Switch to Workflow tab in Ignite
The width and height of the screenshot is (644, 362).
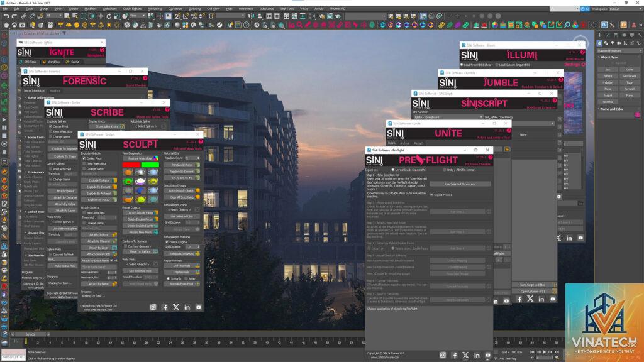(x=51, y=62)
